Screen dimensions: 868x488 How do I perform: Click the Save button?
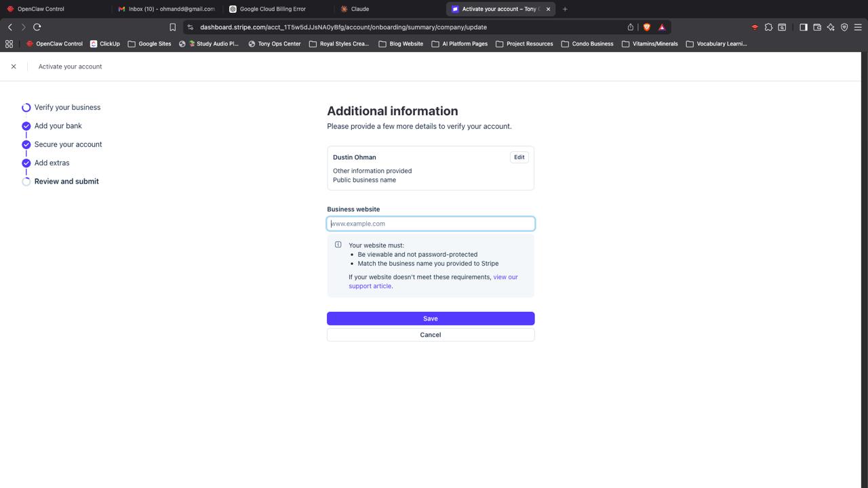coord(430,319)
